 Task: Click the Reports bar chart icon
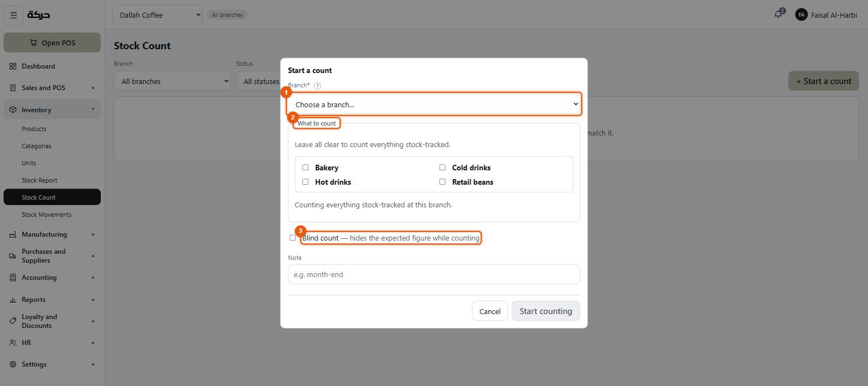click(13, 300)
